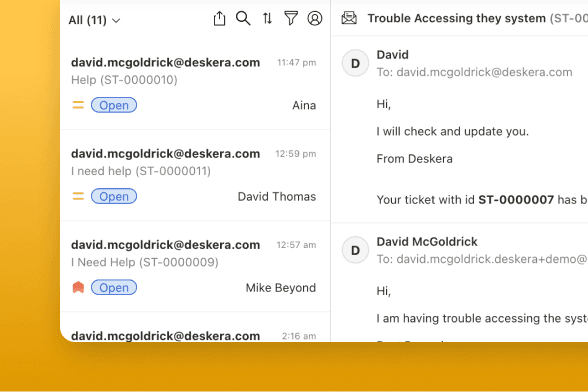588x392 pixels.
Task: Open ticket search with magnifier icon
Action: pyautogui.click(x=243, y=18)
